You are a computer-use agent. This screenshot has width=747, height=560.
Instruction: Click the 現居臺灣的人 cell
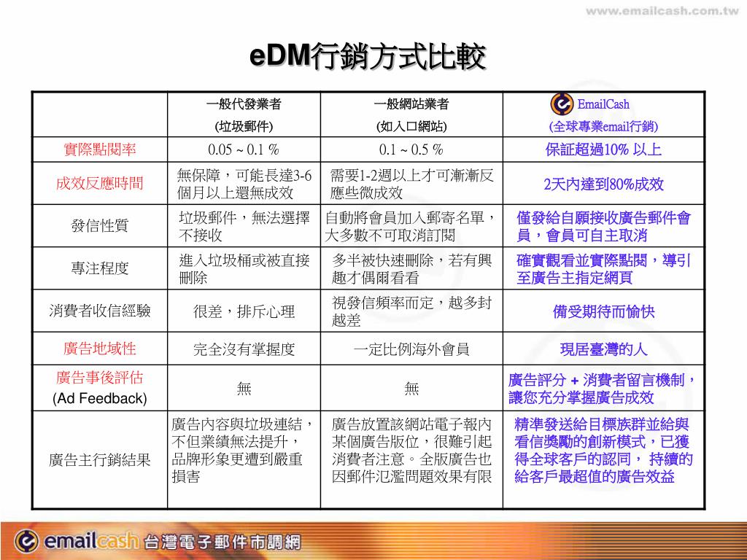603,349
